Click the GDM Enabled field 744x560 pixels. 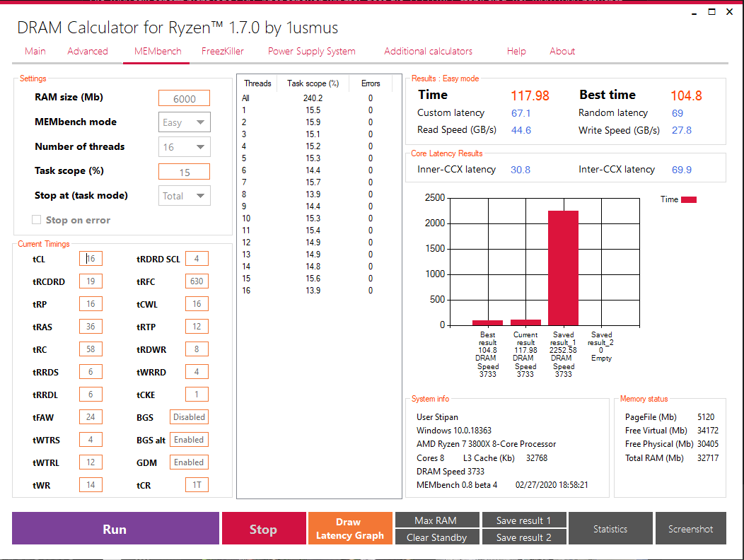pos(189,462)
